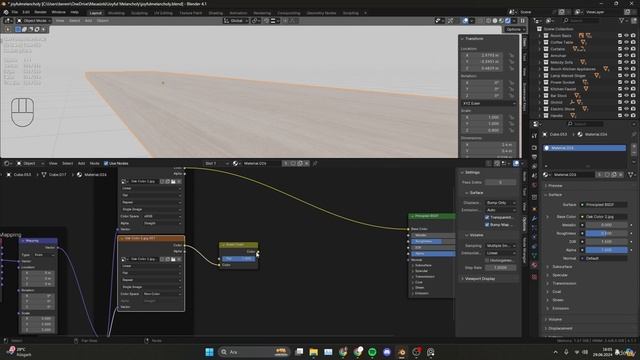640x360 pixels.
Task: Hide the Curtains collection in viewport
Action: pos(627,49)
